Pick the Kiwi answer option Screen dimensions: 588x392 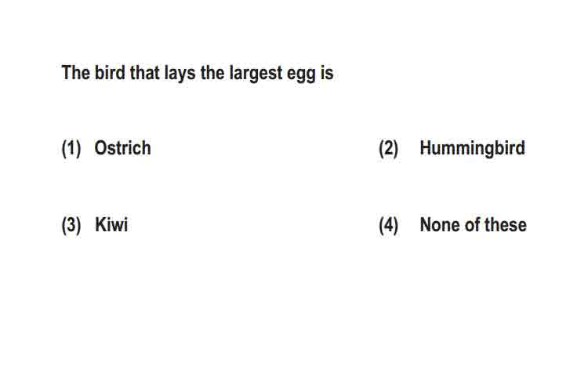pos(111,225)
